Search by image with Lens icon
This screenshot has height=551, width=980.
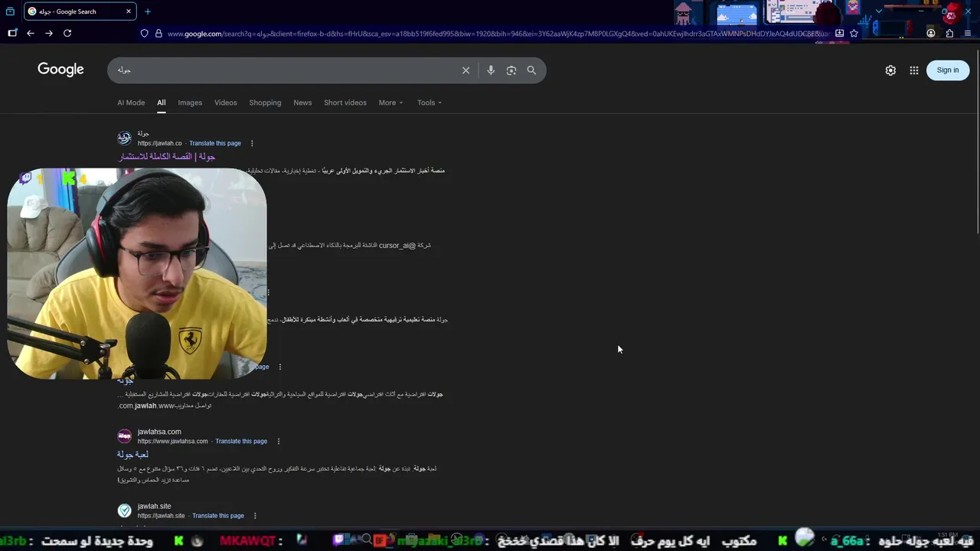pyautogui.click(x=511, y=70)
